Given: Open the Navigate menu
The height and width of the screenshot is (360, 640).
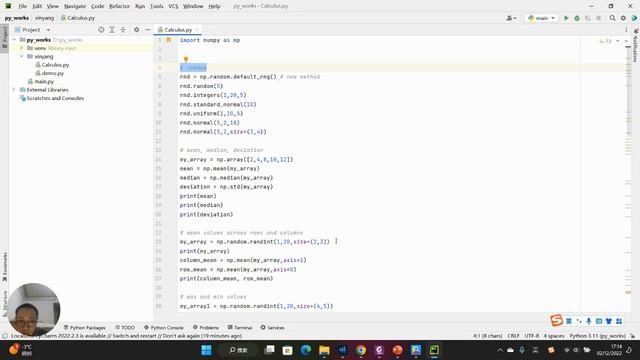Looking at the screenshot, I should pos(75,6).
